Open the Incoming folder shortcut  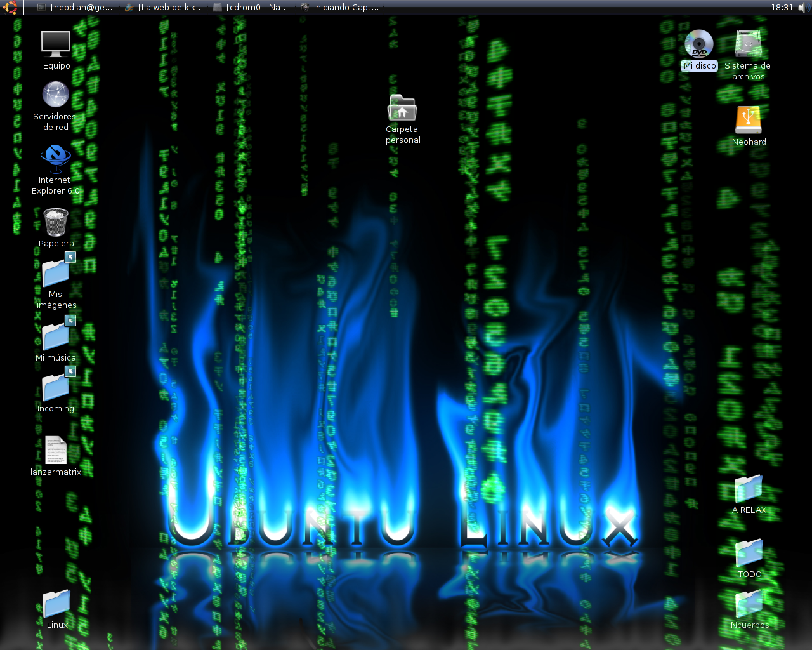click(57, 384)
